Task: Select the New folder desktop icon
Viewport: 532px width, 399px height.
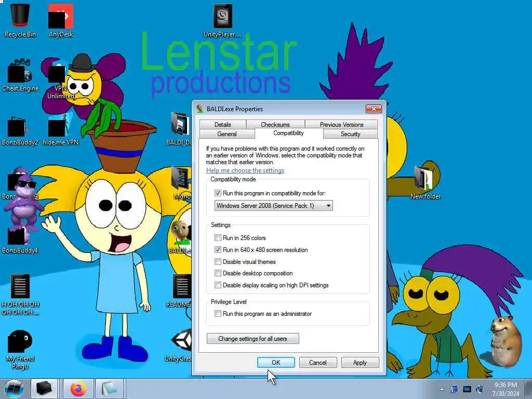Action: tap(425, 181)
